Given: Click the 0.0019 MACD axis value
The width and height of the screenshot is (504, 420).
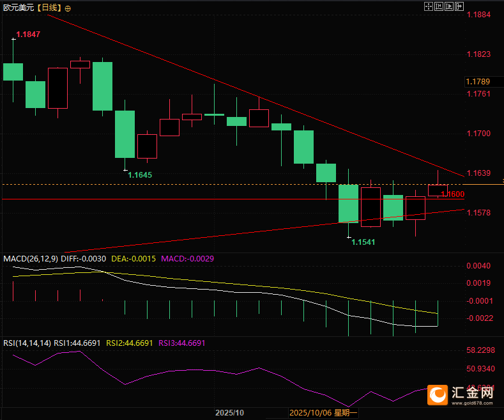Looking at the screenshot, I should point(478,283).
